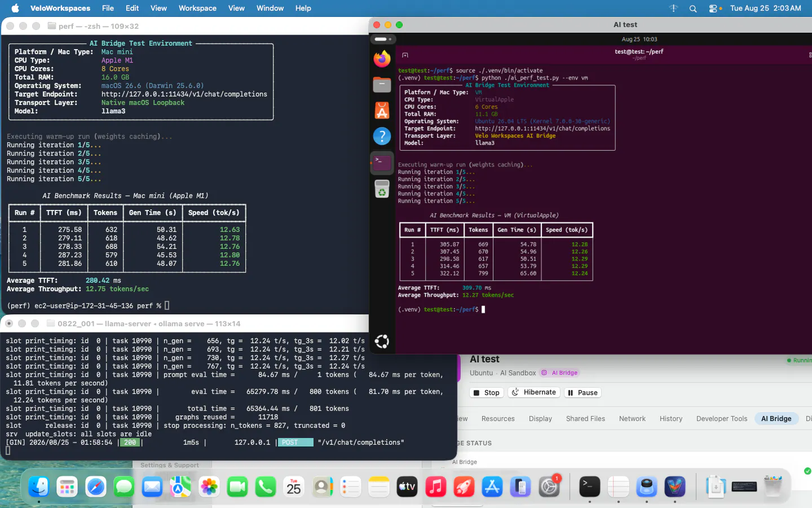Image resolution: width=812 pixels, height=508 pixels.
Task: Open Reminders from the Dock
Action: click(x=351, y=487)
